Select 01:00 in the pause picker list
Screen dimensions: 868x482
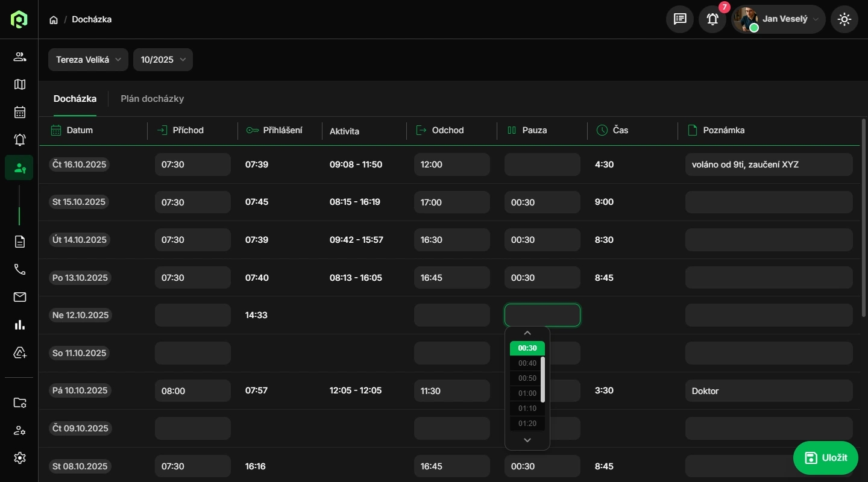pyautogui.click(x=527, y=393)
